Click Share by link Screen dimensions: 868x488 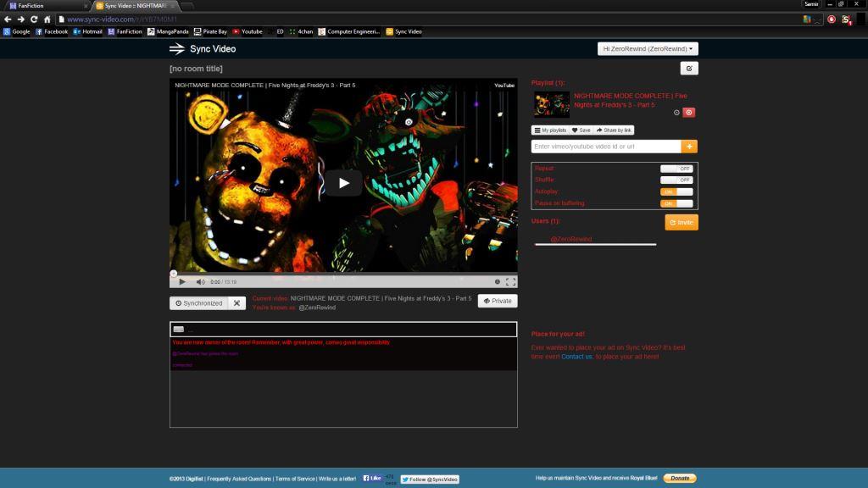614,130
